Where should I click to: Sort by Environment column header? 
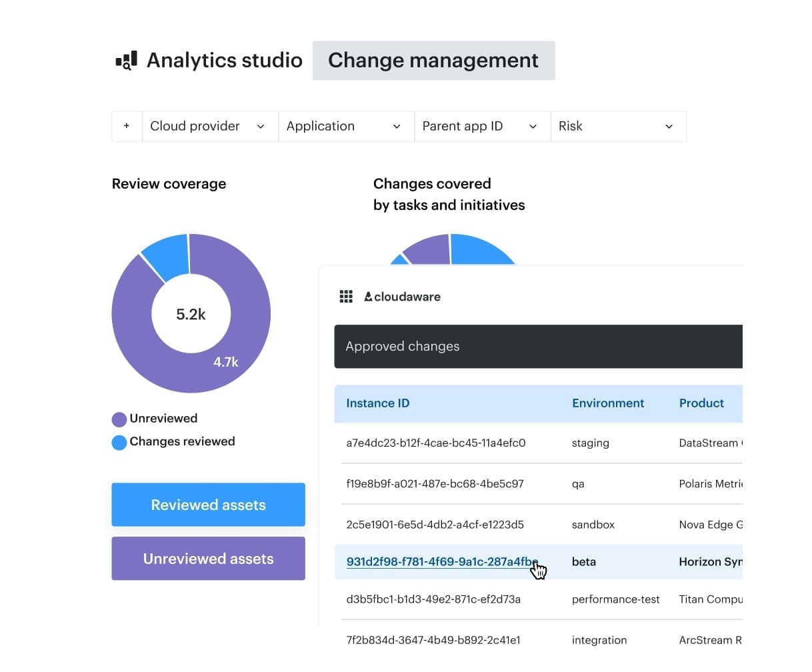pos(607,403)
